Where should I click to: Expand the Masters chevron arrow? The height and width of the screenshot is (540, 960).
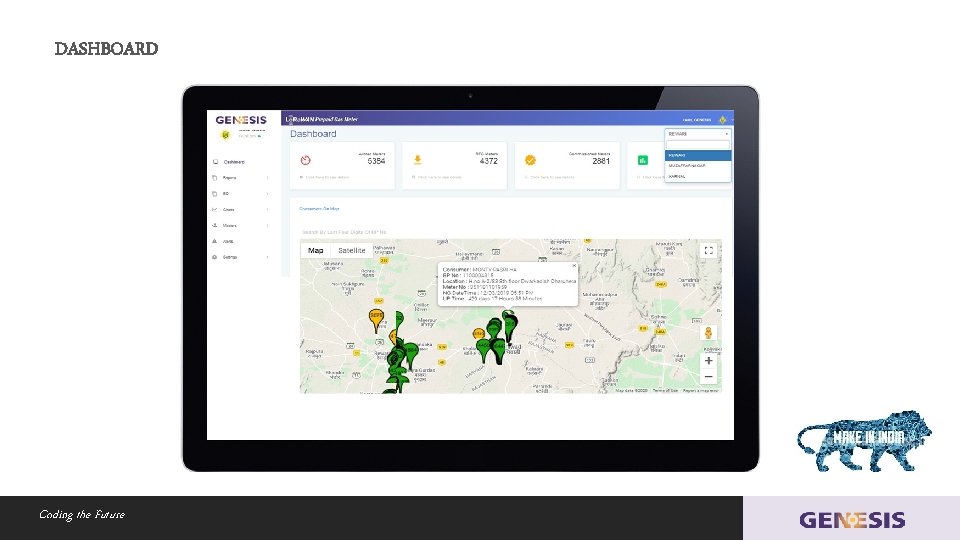pos(268,225)
